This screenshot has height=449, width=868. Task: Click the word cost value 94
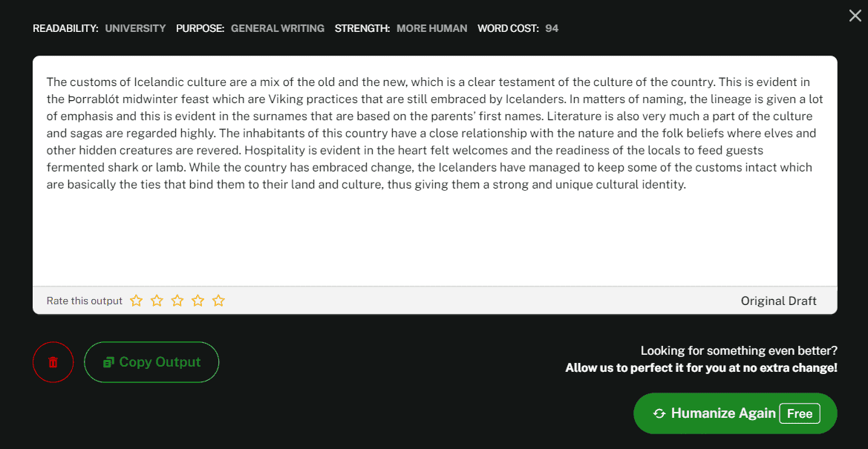click(x=552, y=28)
